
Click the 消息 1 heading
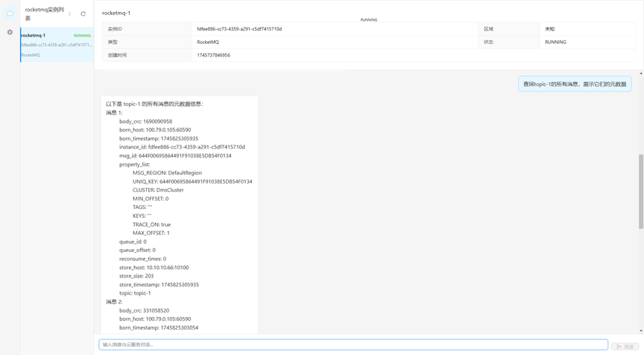pyautogui.click(x=114, y=113)
